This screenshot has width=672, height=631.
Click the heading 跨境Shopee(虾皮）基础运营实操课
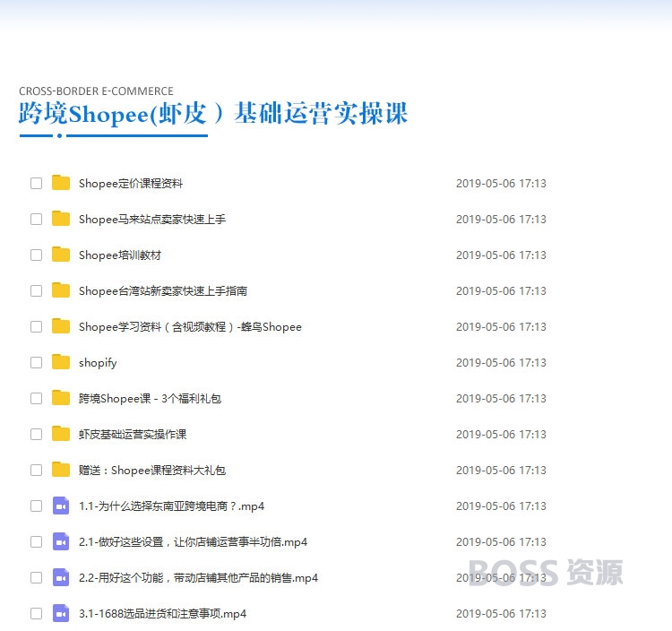coord(213,114)
